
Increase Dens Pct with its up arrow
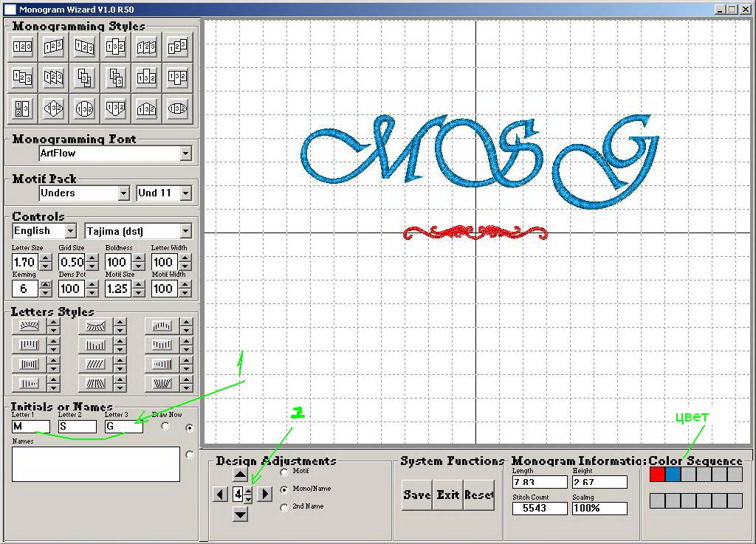tap(92, 285)
